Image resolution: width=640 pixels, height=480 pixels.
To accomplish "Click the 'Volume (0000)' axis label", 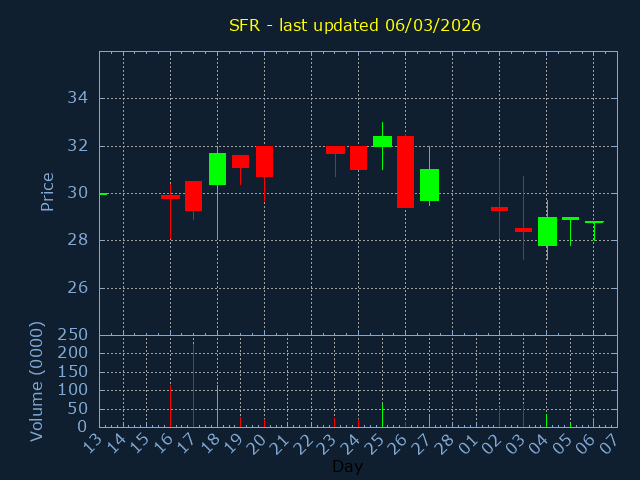I will coord(37,381).
